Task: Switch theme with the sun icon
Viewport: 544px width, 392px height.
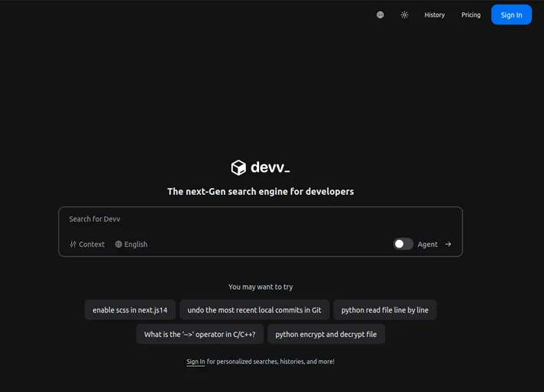Action: click(x=404, y=15)
